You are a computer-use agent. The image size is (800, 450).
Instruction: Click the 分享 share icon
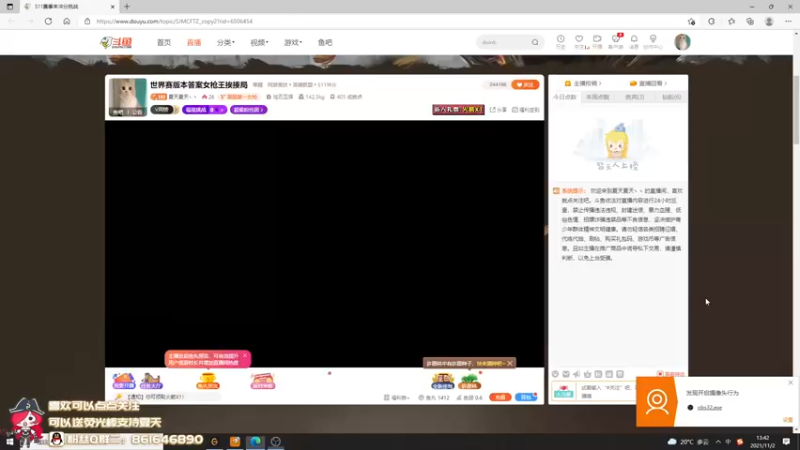498,110
